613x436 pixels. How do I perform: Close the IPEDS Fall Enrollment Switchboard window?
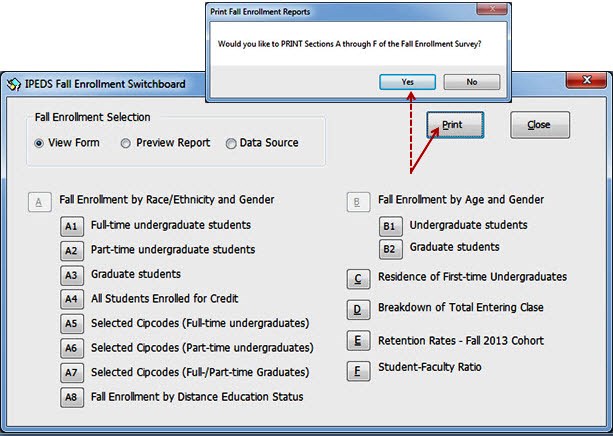click(x=586, y=80)
